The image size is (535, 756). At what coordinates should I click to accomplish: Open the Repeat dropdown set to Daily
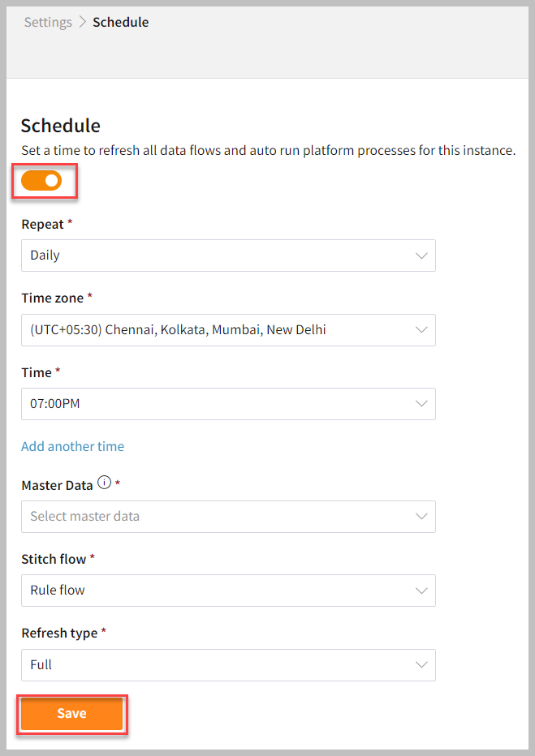(x=227, y=256)
